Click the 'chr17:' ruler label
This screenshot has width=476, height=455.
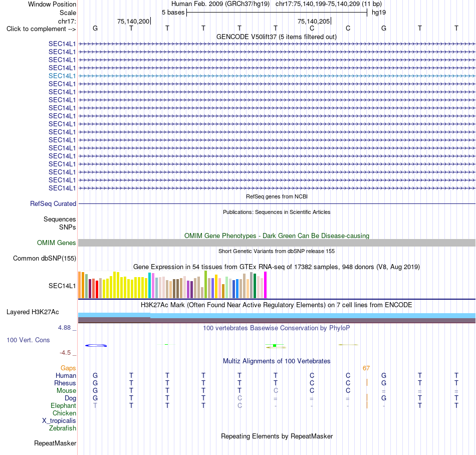[x=67, y=21]
